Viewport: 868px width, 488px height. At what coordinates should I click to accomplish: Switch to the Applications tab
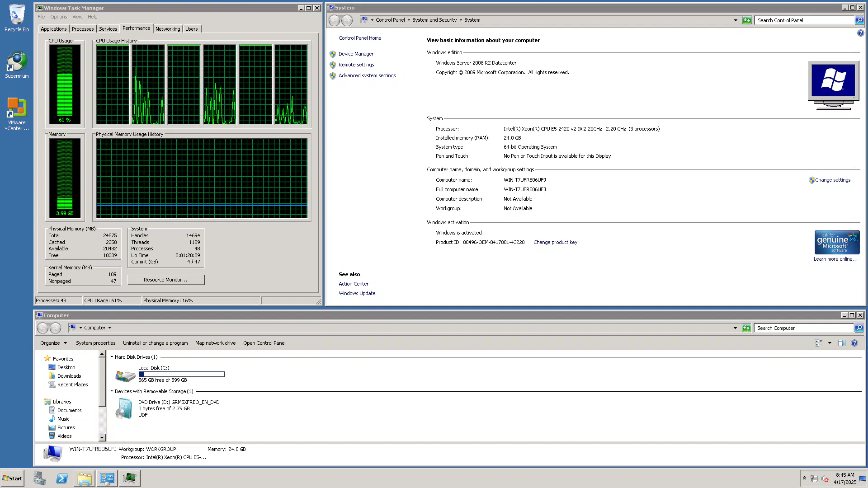54,29
